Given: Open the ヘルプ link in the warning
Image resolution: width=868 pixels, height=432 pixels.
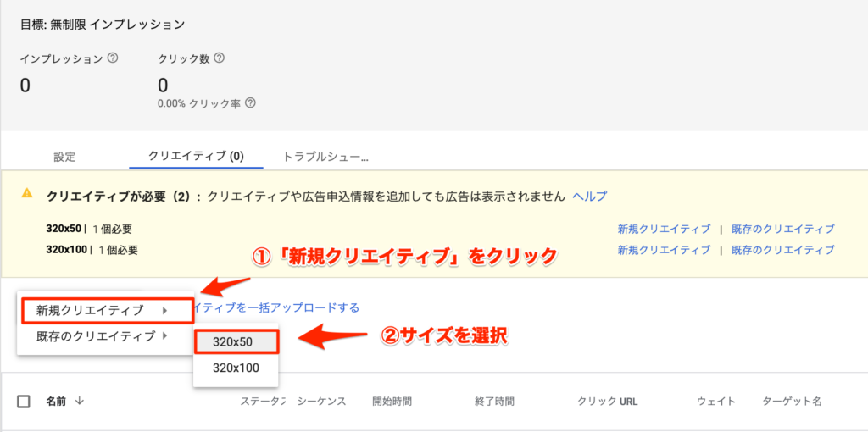Looking at the screenshot, I should (x=590, y=196).
